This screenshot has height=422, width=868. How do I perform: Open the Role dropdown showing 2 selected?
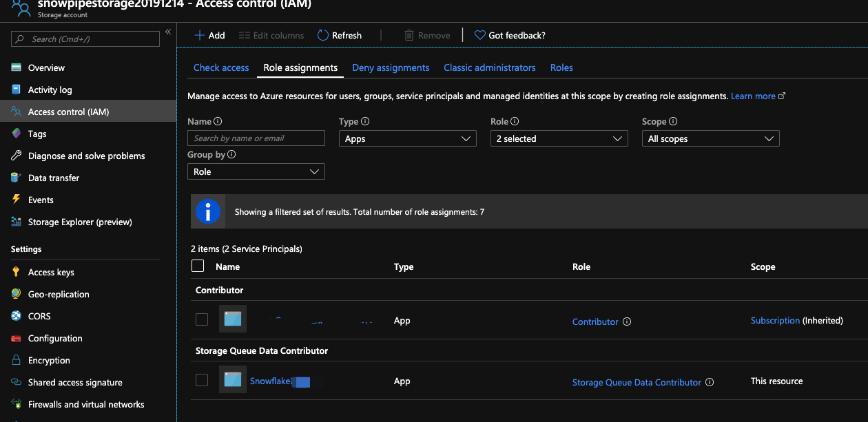pyautogui.click(x=559, y=138)
